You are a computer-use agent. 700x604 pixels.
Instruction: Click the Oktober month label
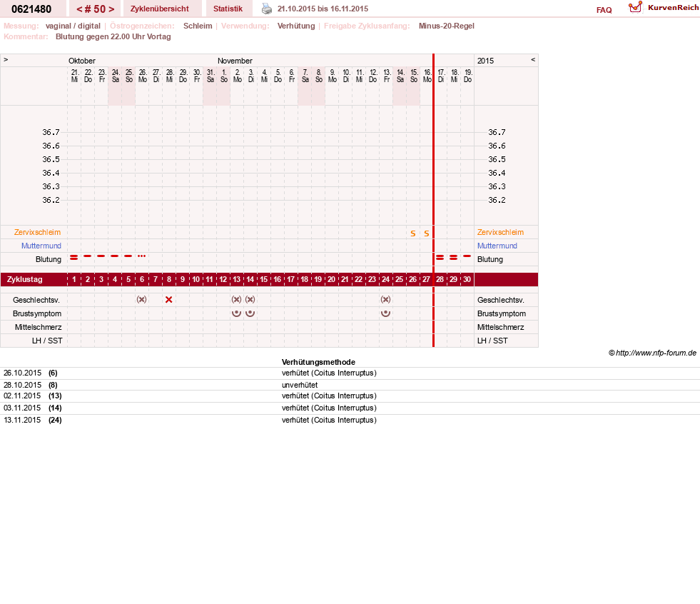pyautogui.click(x=81, y=61)
